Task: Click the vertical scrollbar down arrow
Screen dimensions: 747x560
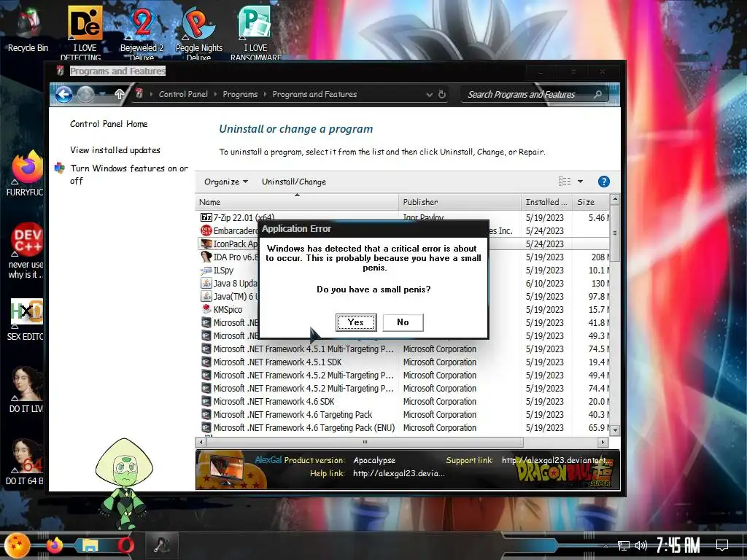Action: [615, 429]
